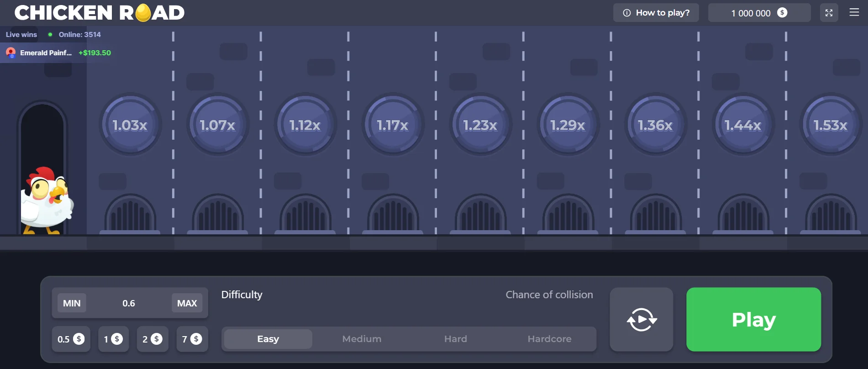Click the 1.23x multiplier manhole
The height and width of the screenshot is (369, 868).
pyautogui.click(x=480, y=125)
